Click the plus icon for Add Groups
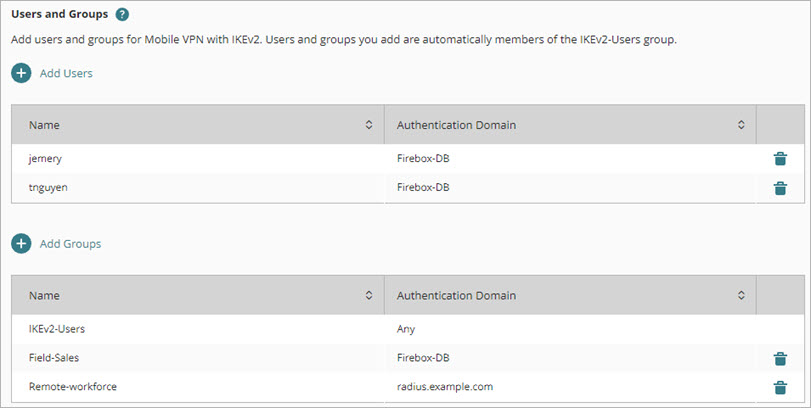The image size is (811, 408). point(21,243)
